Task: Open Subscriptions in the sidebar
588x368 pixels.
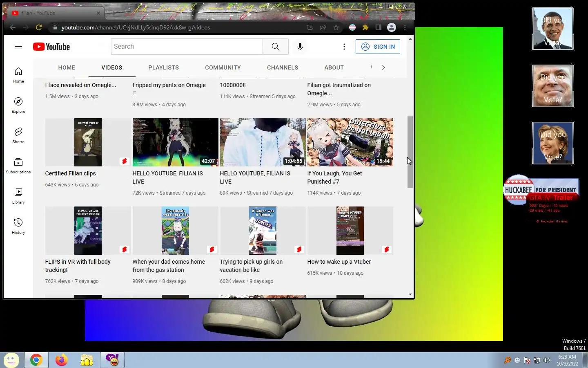Action: 18,166
